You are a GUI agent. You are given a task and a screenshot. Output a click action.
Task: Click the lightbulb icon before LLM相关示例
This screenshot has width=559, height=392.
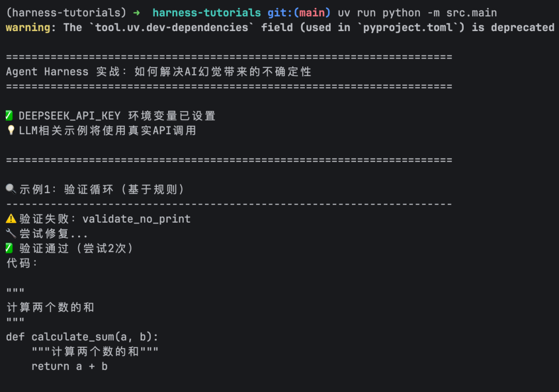coord(10,130)
